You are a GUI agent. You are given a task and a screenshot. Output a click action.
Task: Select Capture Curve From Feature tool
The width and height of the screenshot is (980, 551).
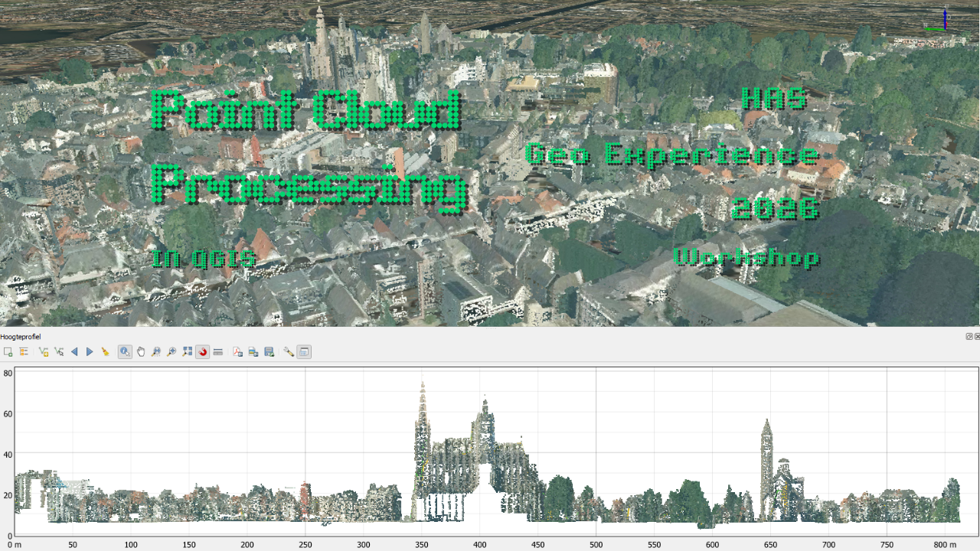(59, 352)
